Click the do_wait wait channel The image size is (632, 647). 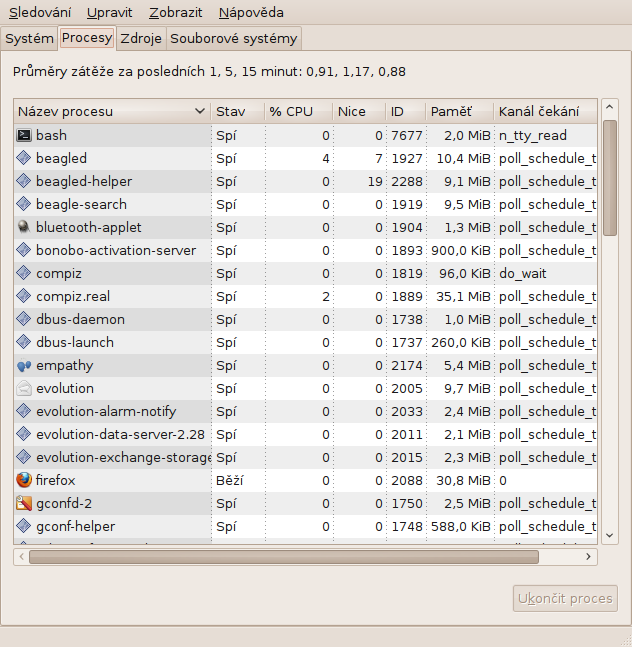point(523,274)
